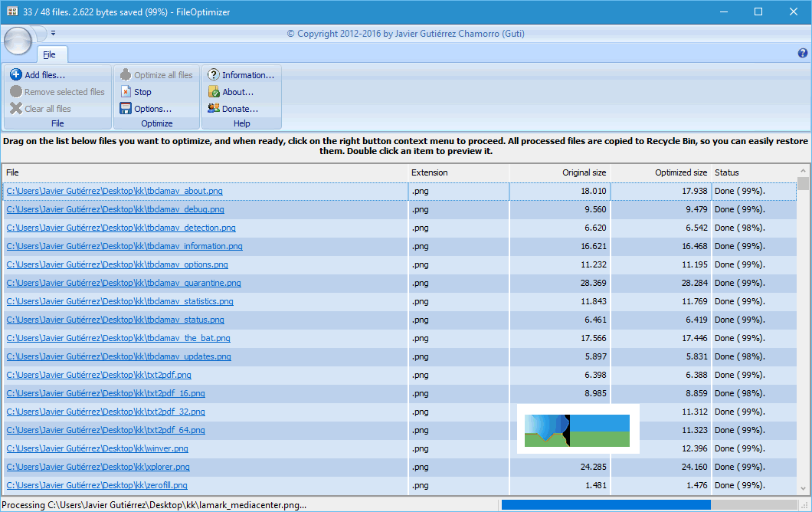Viewport: 812px width, 512px height.
Task: Open the tbclamav_updates.png file link
Action: tap(119, 356)
